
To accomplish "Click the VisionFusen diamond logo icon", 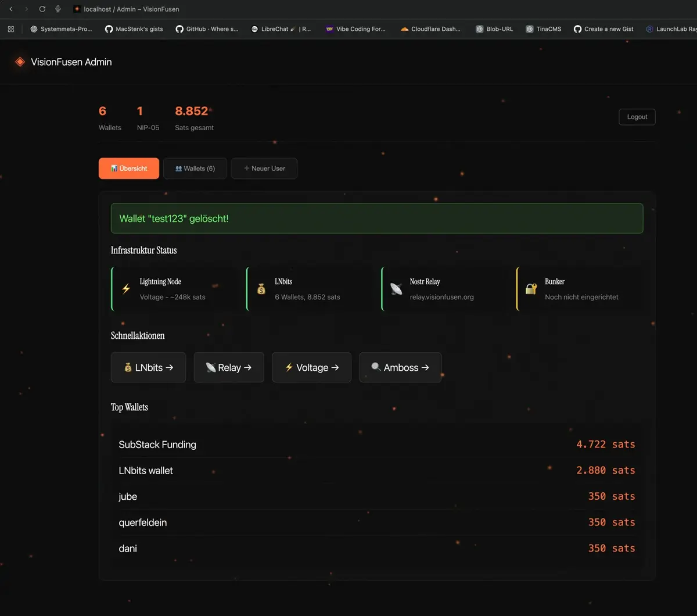I will (20, 62).
